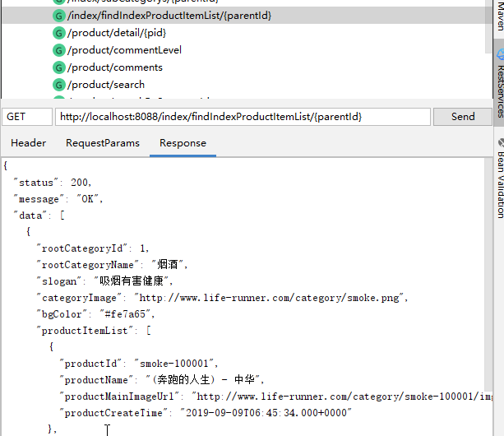Click the slogan value 吸烟有害健康
The height and width of the screenshot is (436, 504).
pos(132,281)
